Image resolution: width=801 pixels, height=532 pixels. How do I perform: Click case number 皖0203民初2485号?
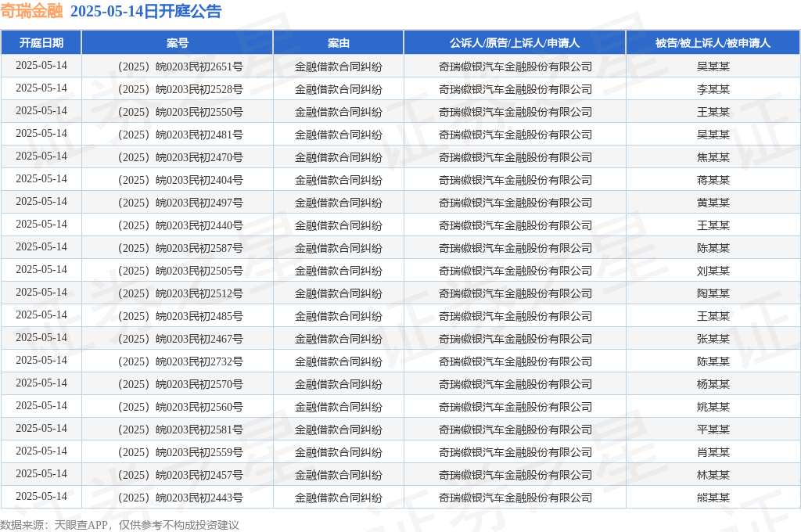(181, 316)
